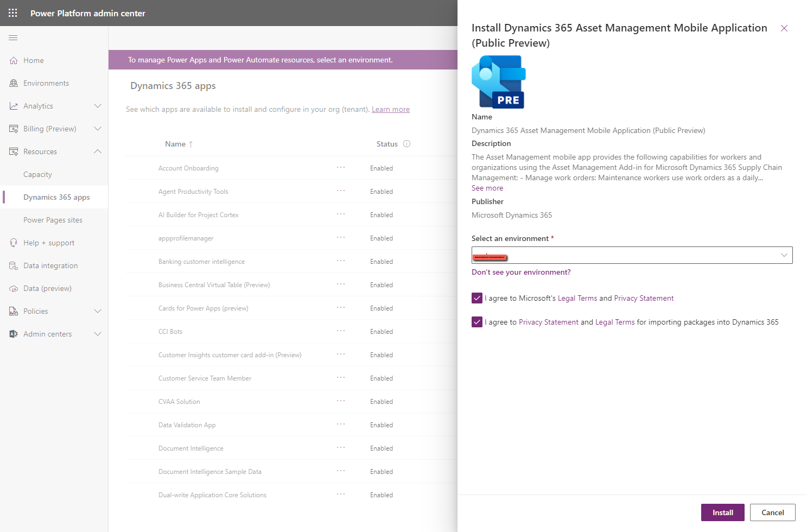The image size is (807, 532).
Task: Click the Help + support headset icon
Action: click(x=14, y=243)
